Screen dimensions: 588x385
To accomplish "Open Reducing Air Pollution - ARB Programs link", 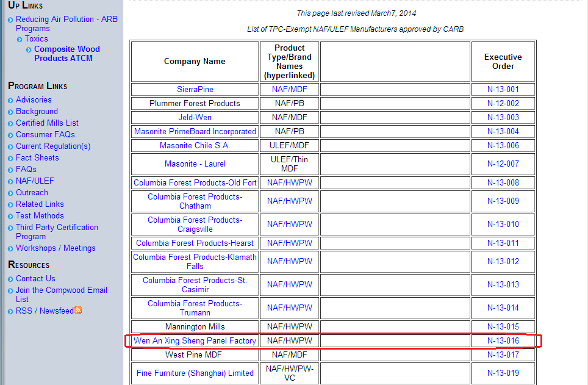I will (x=66, y=24).
